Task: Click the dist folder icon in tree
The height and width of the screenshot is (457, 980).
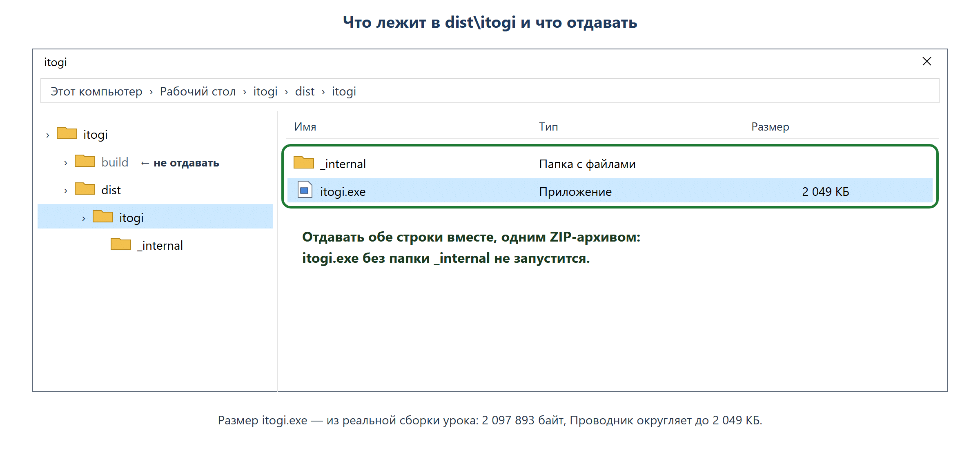Action: pyautogui.click(x=85, y=189)
